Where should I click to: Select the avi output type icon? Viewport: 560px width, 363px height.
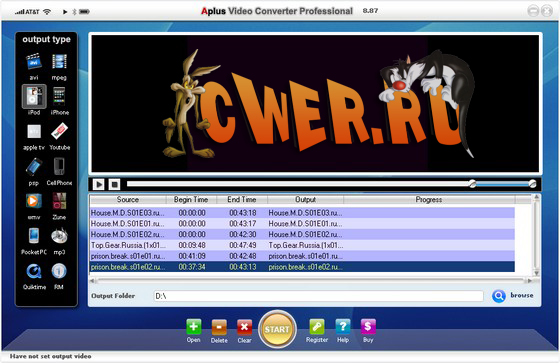[x=34, y=61]
